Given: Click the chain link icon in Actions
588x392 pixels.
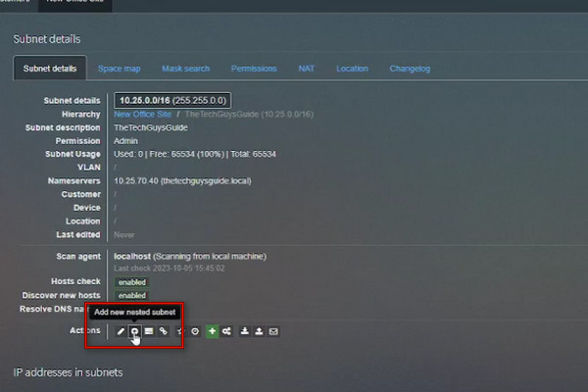Looking at the screenshot, I should (x=164, y=331).
